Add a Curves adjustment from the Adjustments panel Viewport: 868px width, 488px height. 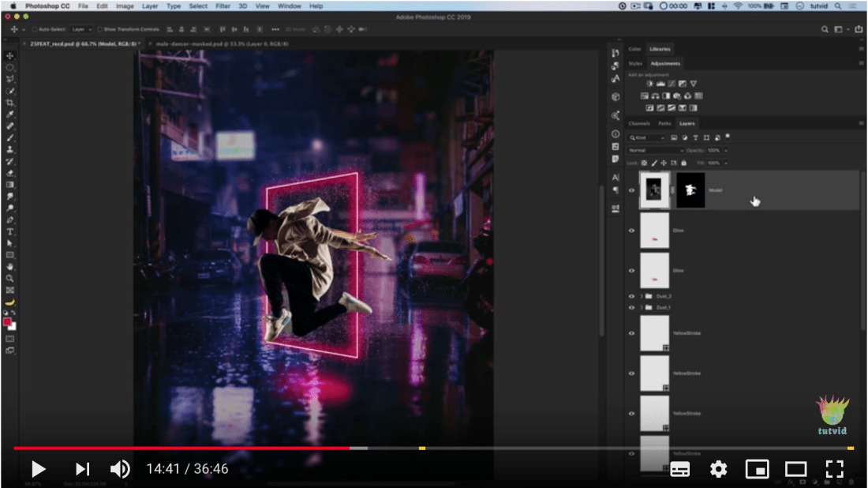(672, 84)
